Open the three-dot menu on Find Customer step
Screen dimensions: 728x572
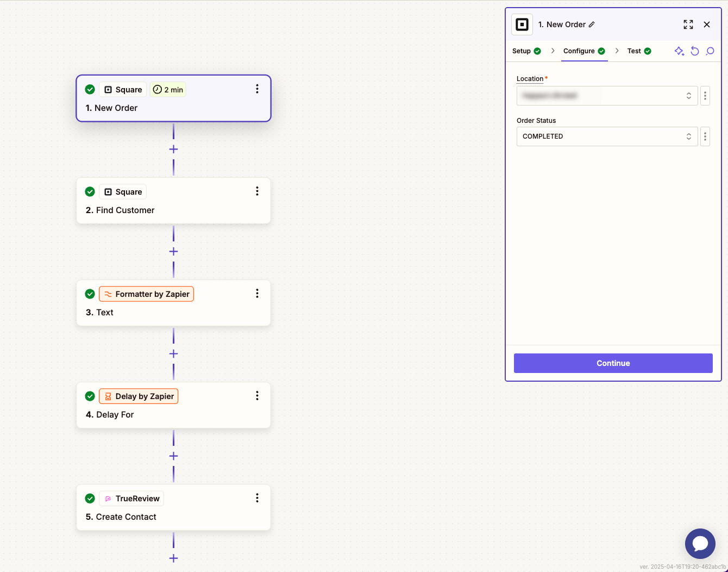tap(257, 191)
